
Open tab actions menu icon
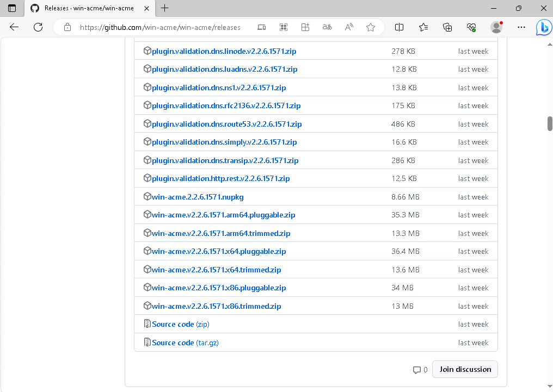point(12,8)
